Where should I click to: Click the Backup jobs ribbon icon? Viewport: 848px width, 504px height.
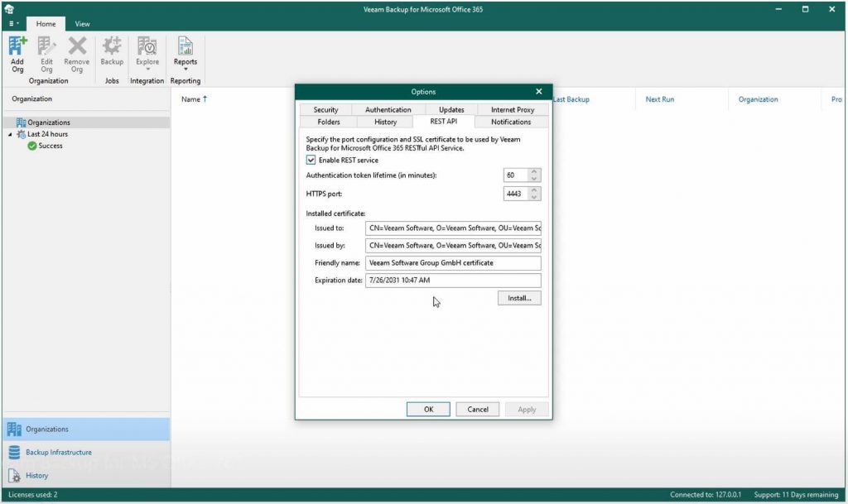click(x=112, y=51)
